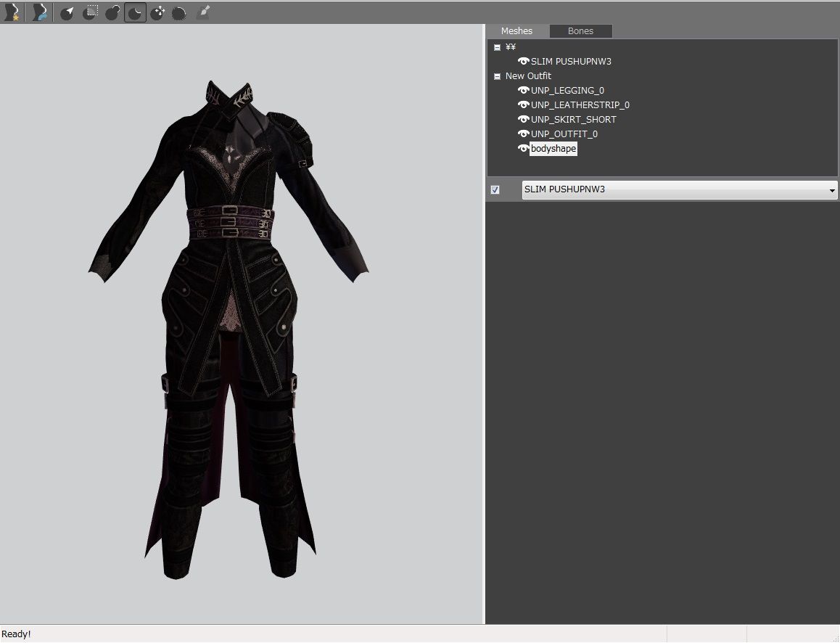Switch to the Bones tab

pos(580,31)
